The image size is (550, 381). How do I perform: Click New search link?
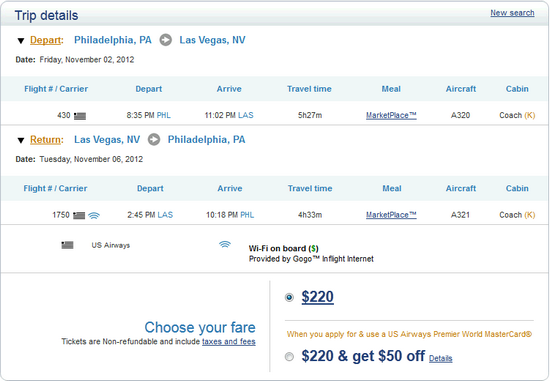click(512, 13)
